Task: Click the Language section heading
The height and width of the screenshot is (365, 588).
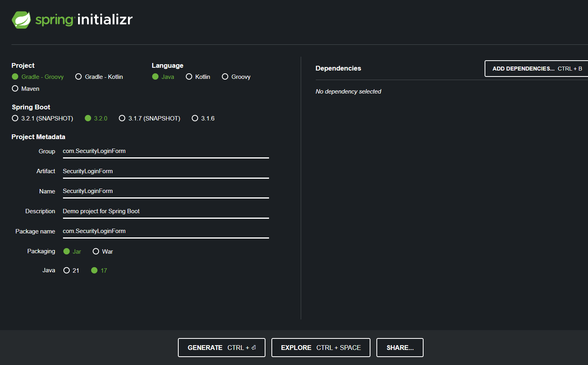Action: click(168, 65)
